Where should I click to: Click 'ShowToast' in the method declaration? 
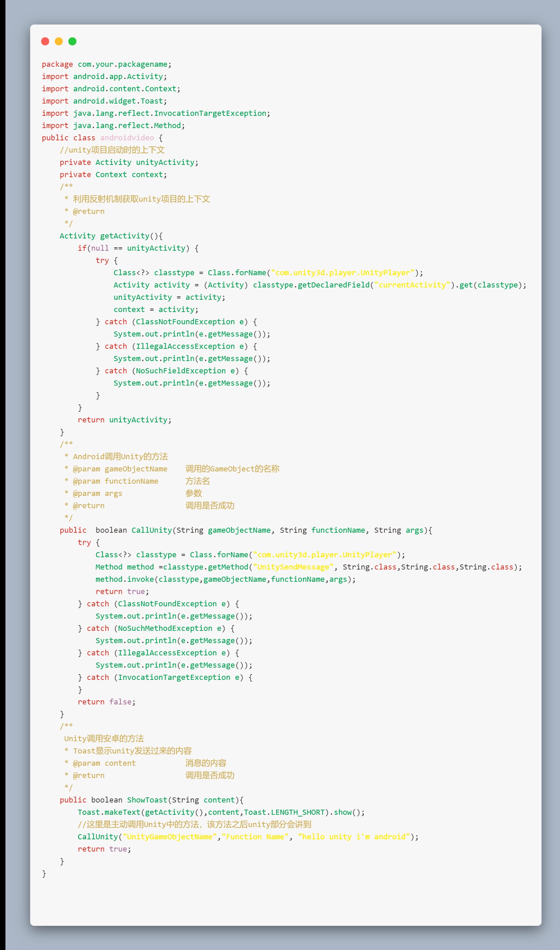[x=147, y=800]
